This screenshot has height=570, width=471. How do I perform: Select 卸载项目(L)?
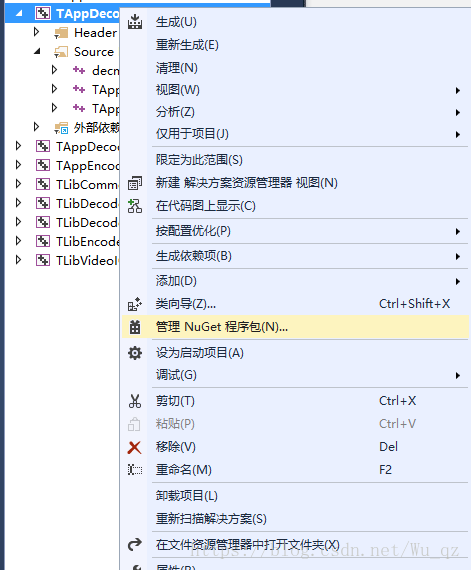pos(295,495)
